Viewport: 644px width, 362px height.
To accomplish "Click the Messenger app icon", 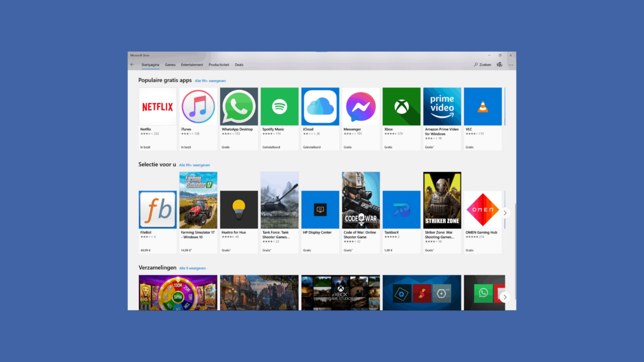I will click(360, 107).
